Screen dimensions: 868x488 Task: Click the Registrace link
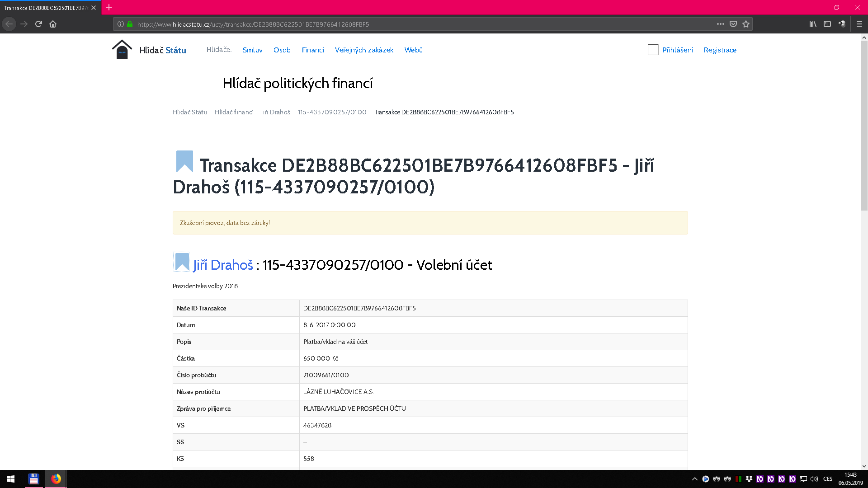pos(720,50)
